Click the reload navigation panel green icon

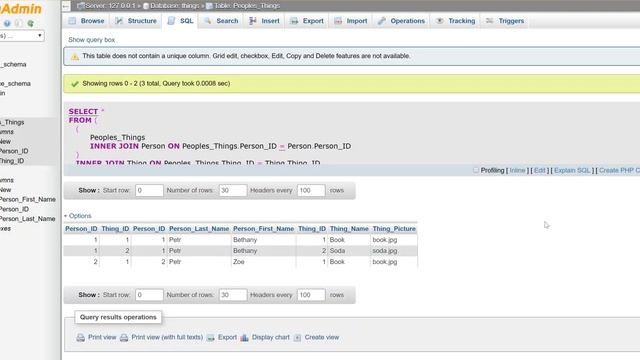tap(30, 24)
